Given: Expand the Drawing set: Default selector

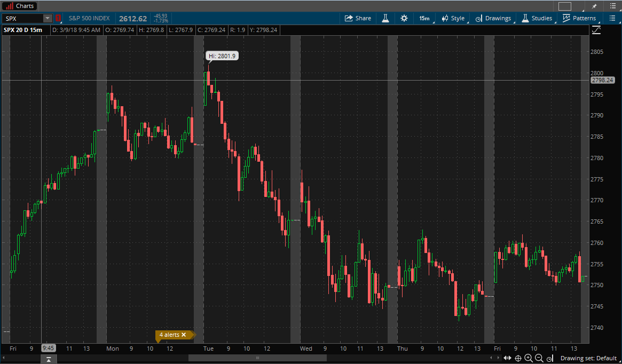Looking at the screenshot, I should 588,358.
